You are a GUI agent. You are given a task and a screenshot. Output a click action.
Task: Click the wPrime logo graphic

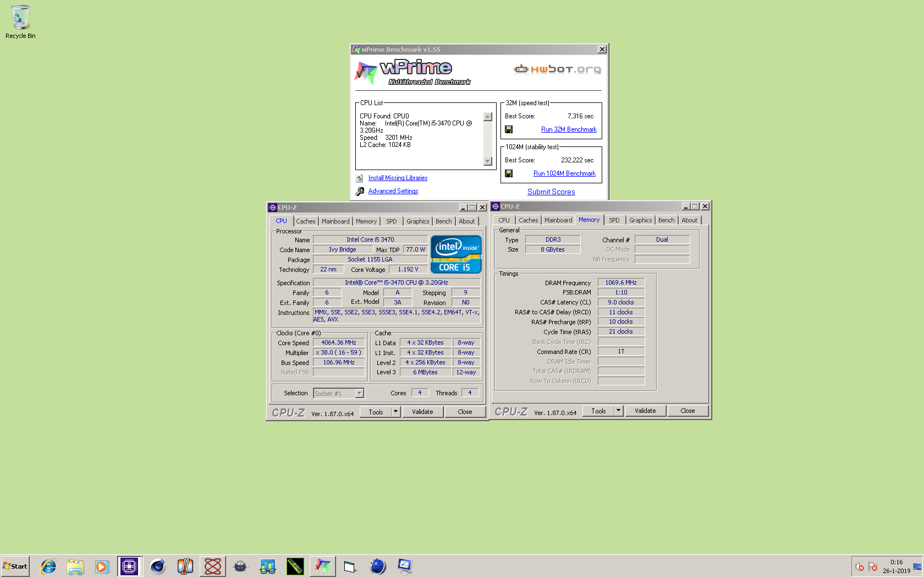(x=413, y=72)
